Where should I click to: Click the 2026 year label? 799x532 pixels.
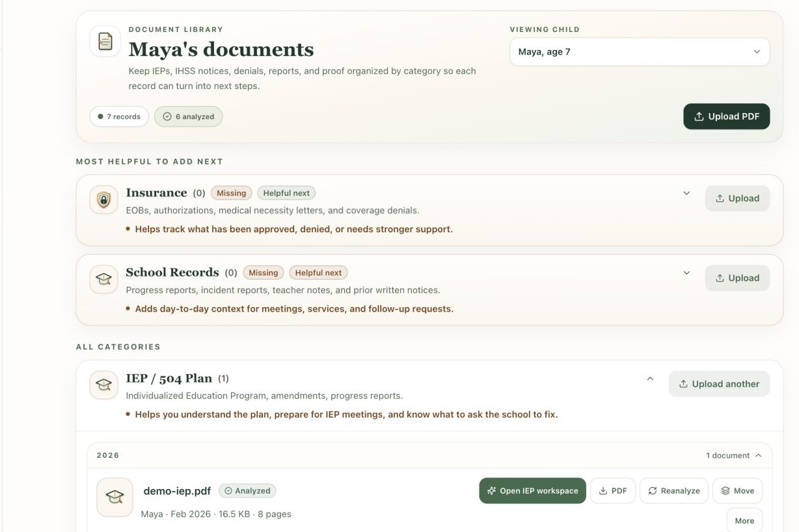108,455
